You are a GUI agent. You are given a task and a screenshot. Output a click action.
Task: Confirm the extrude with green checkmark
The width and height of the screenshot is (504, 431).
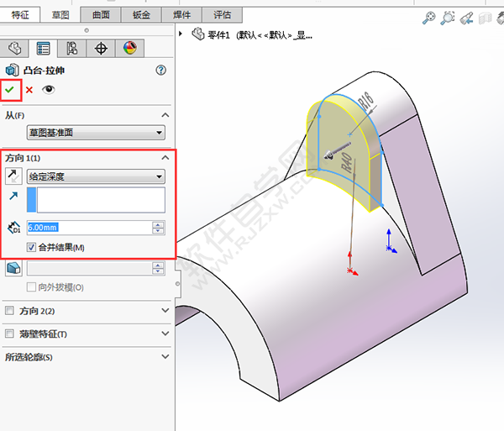[x=9, y=90]
